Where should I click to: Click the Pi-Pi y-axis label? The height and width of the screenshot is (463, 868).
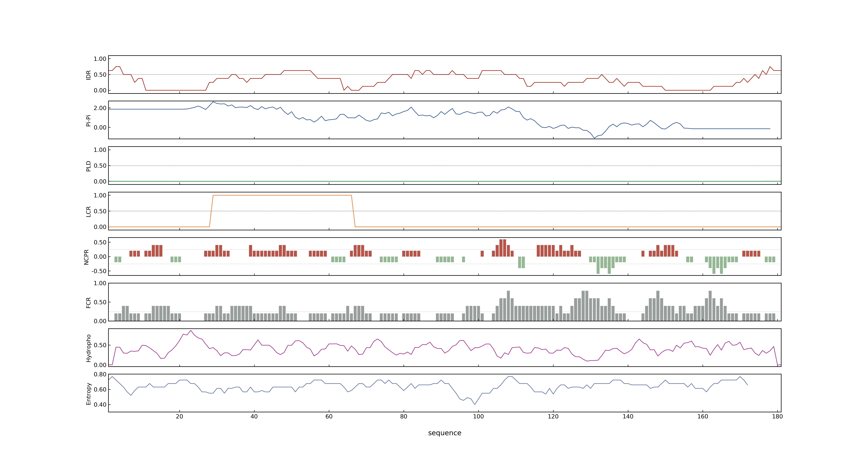[x=88, y=120]
